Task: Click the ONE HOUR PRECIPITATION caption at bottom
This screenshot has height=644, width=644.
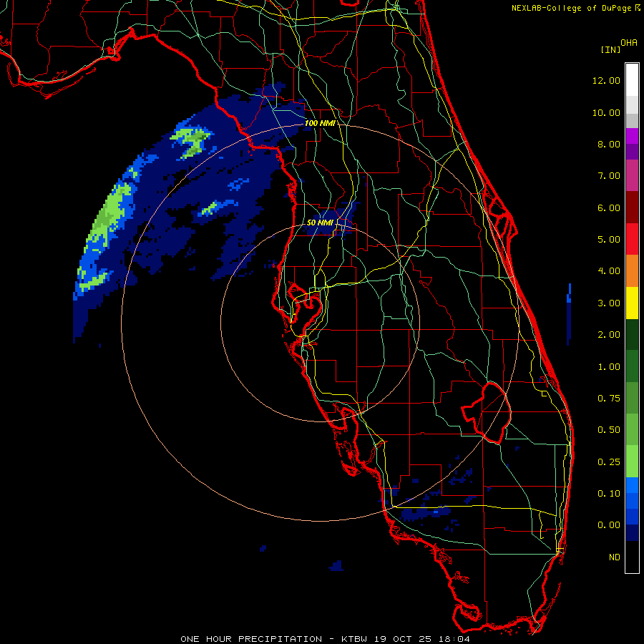Action: click(325, 639)
